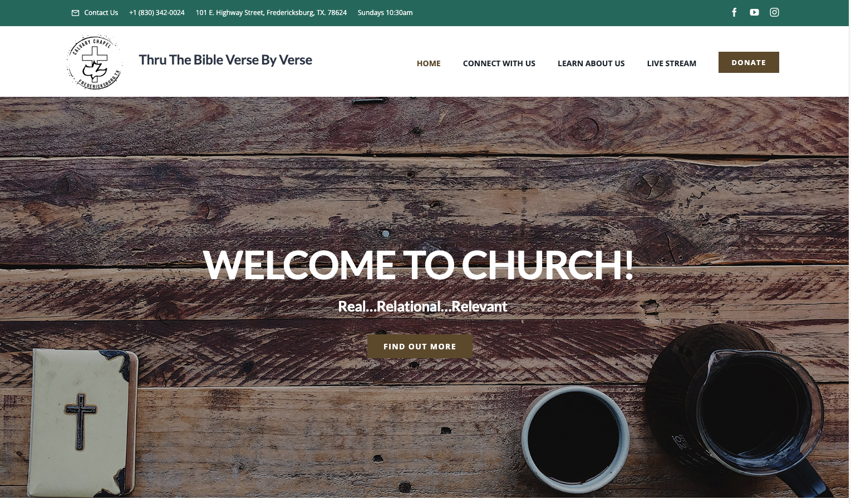The height and width of the screenshot is (504, 851).
Task: Open the church Facebook page icon
Action: click(x=734, y=12)
